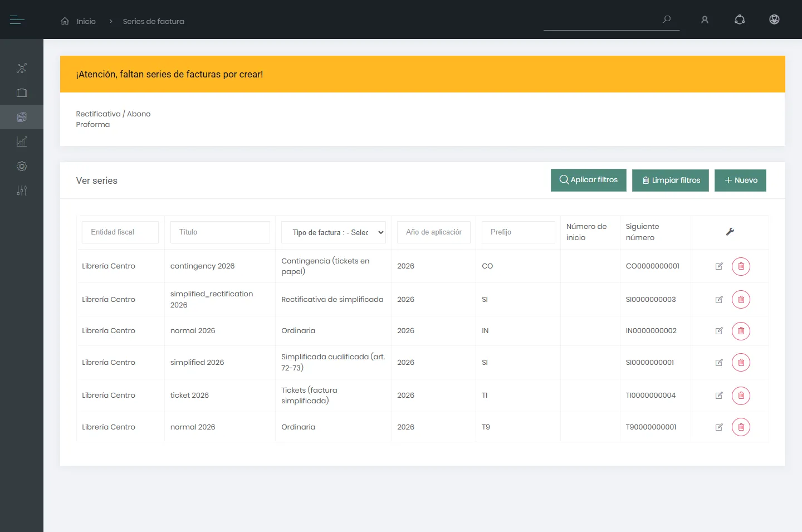Click the home icon in breadcrumb
Screen dimensions: 802x532
pyautogui.click(x=65, y=21)
